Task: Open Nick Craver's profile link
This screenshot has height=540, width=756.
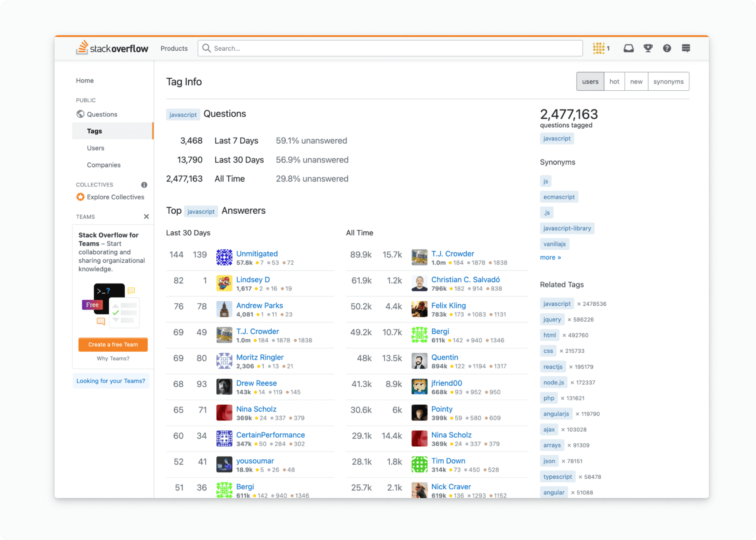Action: (451, 487)
